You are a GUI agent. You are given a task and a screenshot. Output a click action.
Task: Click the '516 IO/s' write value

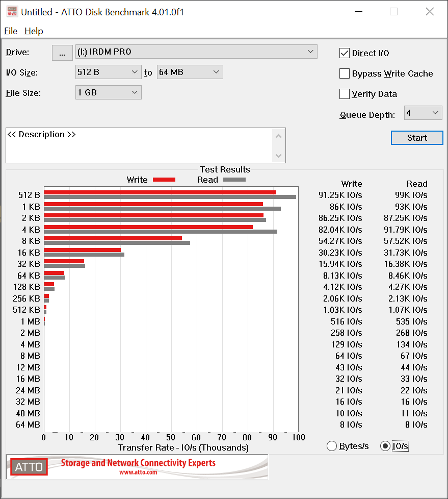coord(346,321)
